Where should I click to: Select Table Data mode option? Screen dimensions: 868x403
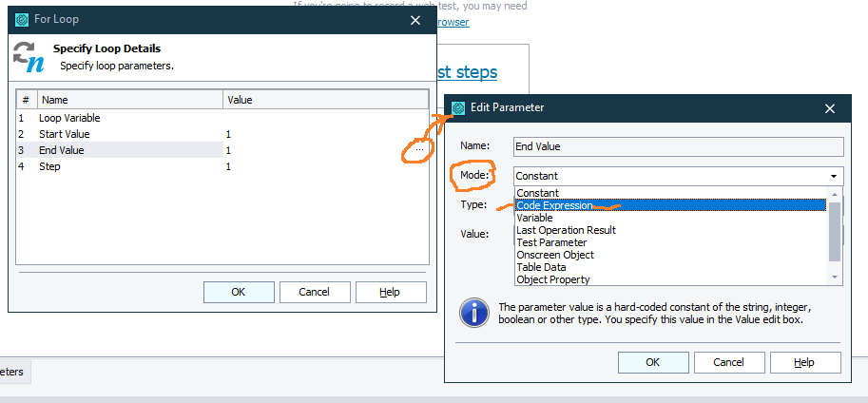pos(670,267)
